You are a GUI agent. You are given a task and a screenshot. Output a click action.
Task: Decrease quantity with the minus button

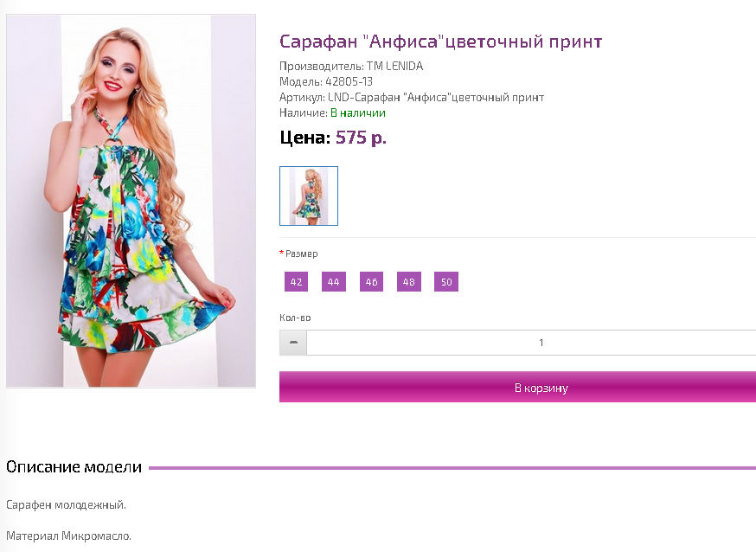point(293,343)
